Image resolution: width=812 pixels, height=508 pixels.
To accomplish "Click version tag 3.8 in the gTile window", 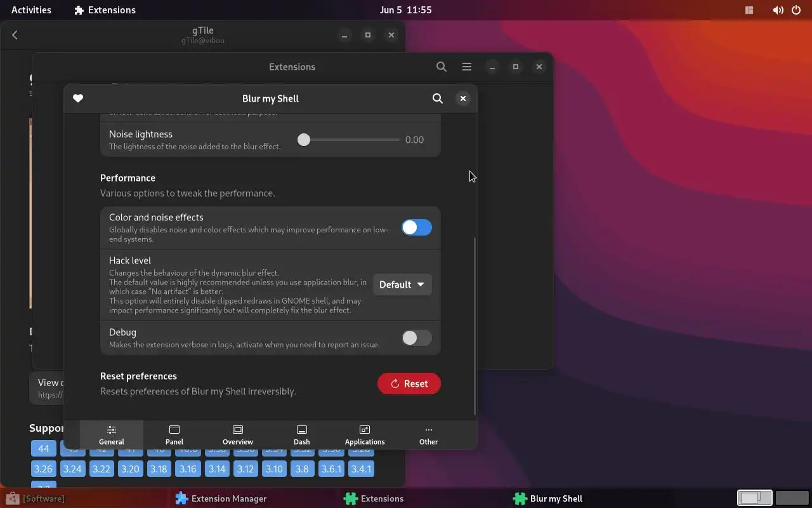I will pyautogui.click(x=302, y=469).
